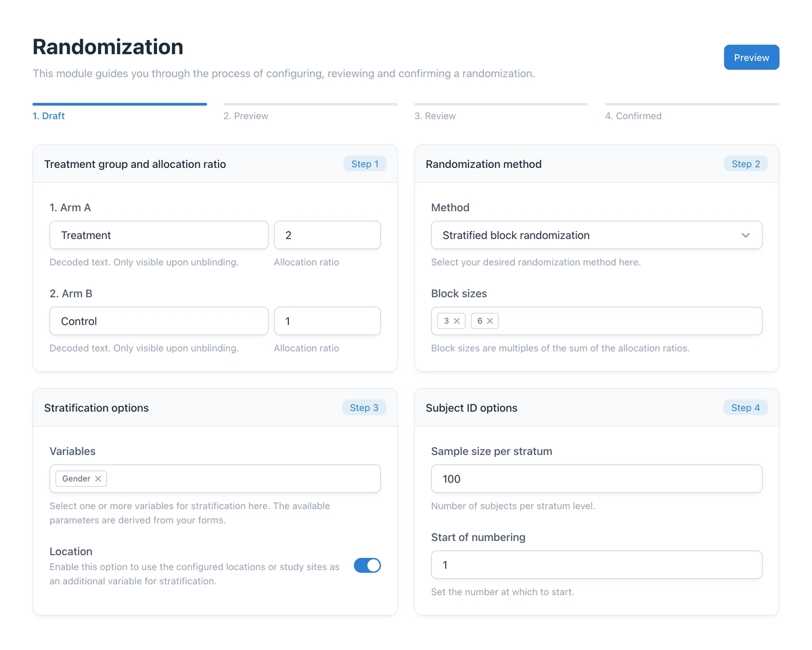This screenshot has width=812, height=650.
Task: Click the Step 4 badge
Action: (745, 407)
